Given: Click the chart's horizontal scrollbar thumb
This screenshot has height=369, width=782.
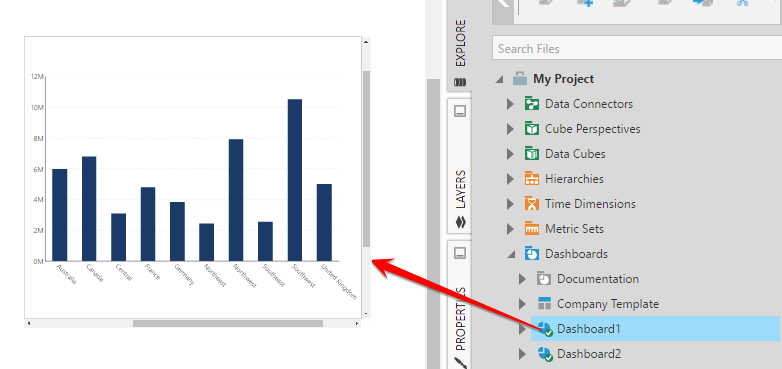Looking at the screenshot, I should point(228,324).
